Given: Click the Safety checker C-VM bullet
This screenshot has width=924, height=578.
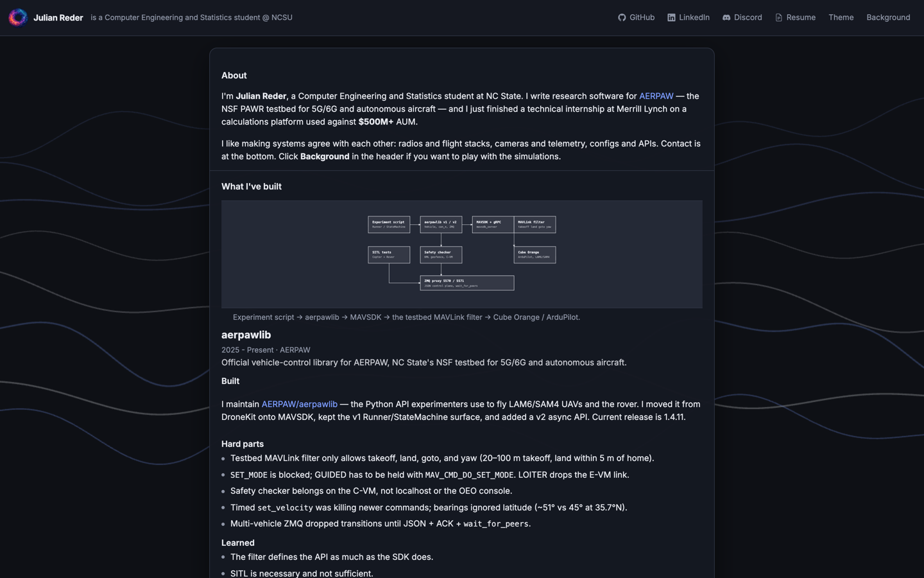Looking at the screenshot, I should pos(372,491).
